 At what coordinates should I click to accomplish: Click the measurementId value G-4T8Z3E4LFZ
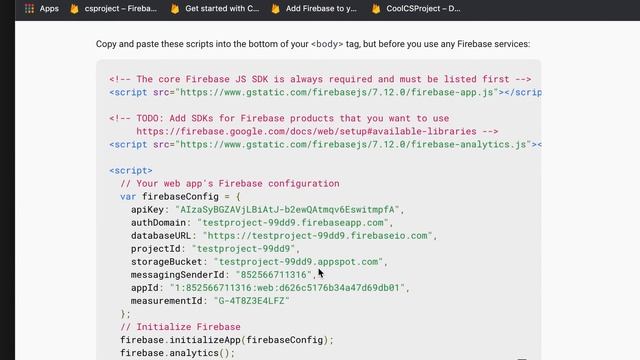(x=252, y=301)
